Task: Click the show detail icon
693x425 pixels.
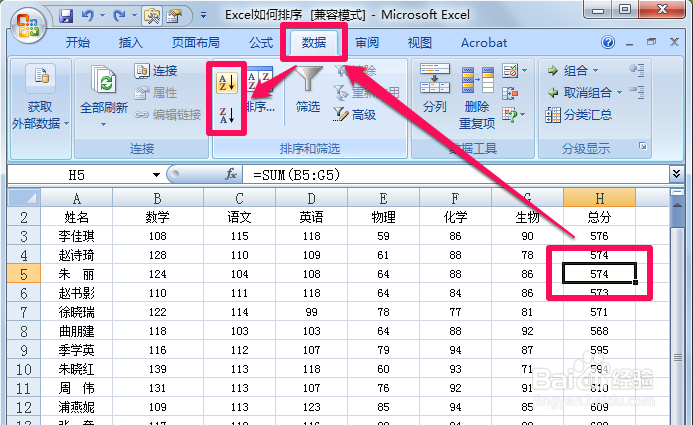Action: coord(637,70)
